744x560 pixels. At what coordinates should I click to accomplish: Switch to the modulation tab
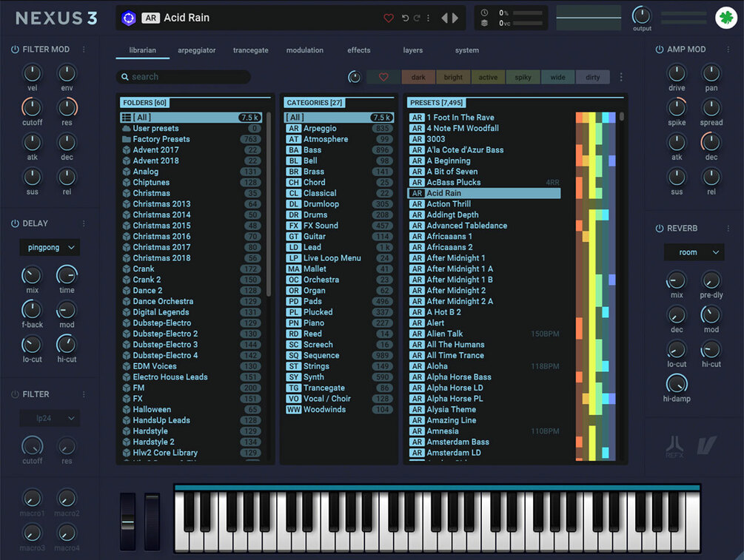point(304,50)
